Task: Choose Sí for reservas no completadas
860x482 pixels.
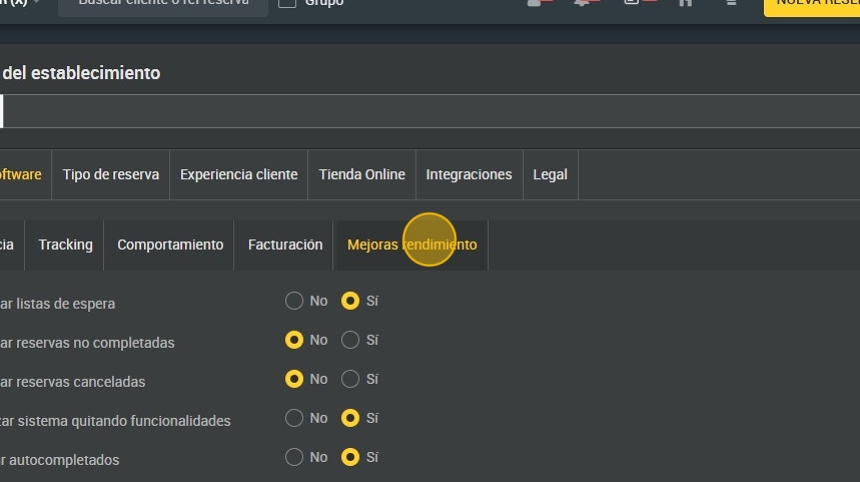Action: tap(350, 340)
